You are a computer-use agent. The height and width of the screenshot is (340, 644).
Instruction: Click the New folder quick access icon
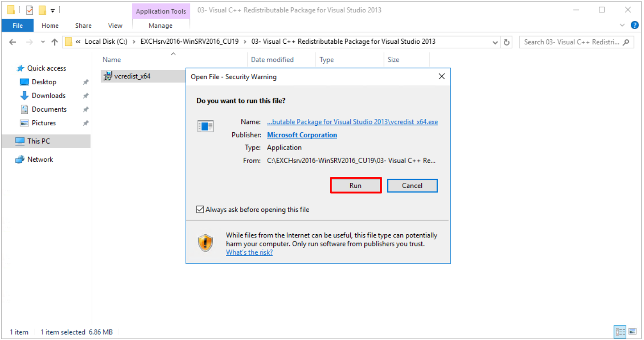tap(42, 10)
